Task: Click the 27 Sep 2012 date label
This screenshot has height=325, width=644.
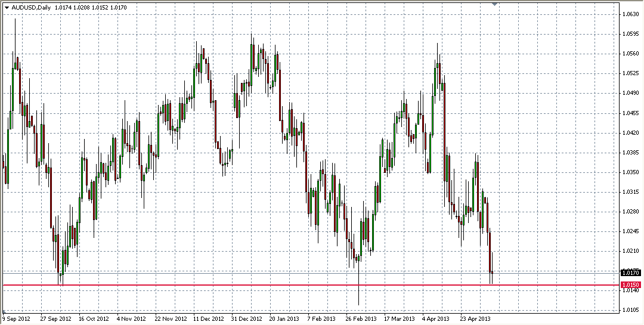Action: (55, 318)
